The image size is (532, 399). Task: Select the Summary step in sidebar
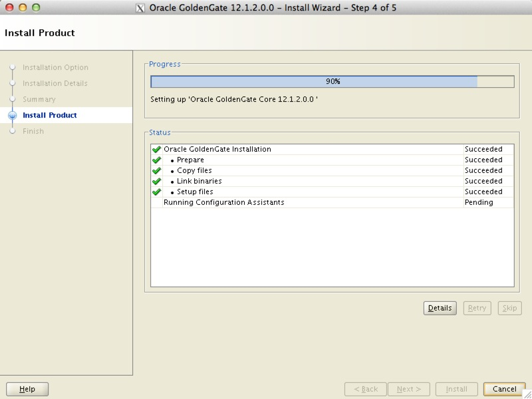tap(39, 99)
